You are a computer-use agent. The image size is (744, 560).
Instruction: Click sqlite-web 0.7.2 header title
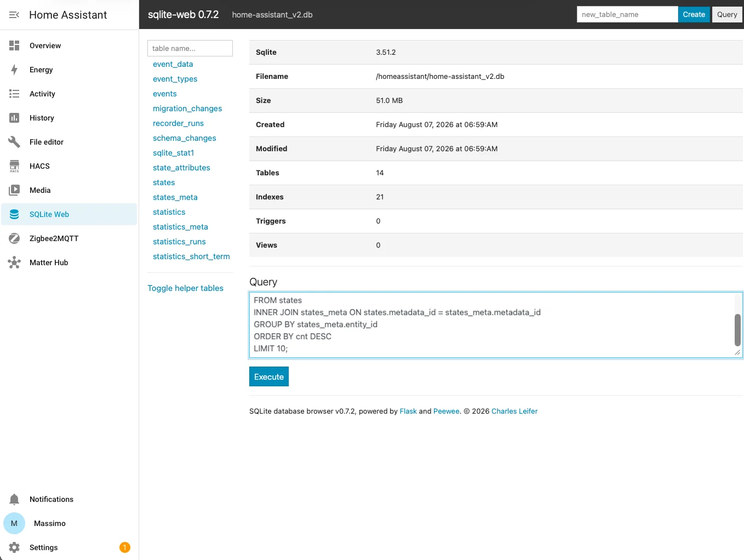(x=183, y=15)
